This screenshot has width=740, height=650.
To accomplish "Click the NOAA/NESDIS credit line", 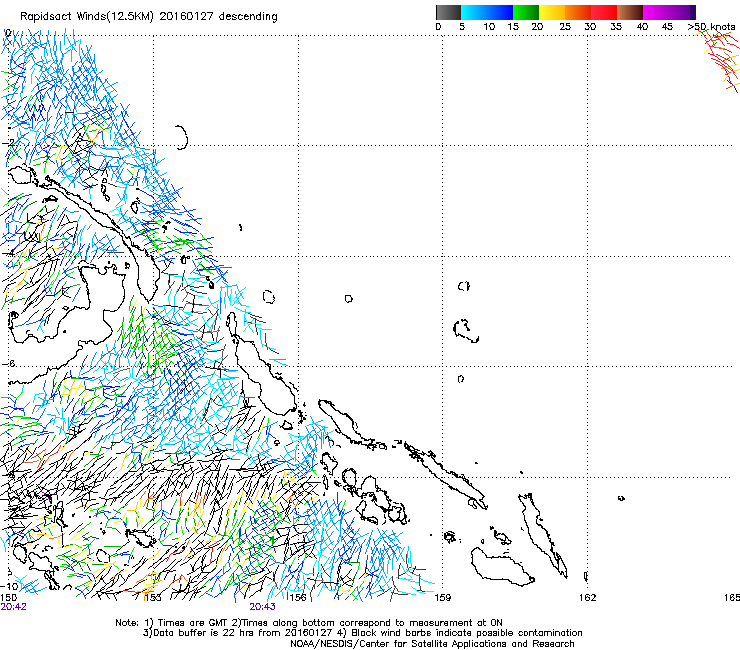I will coord(432,644).
